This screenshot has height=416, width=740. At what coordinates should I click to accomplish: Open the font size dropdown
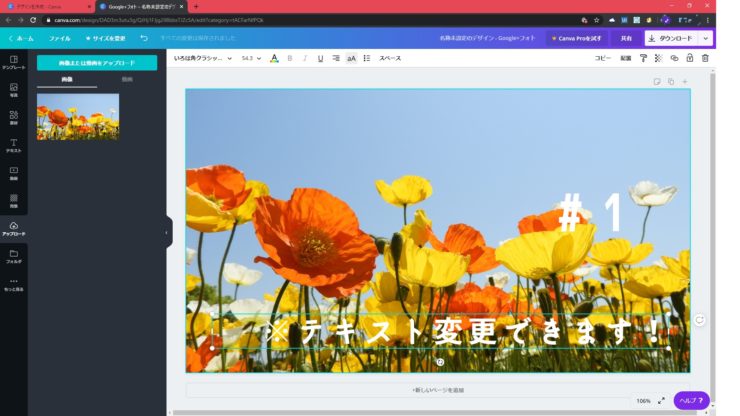251,58
